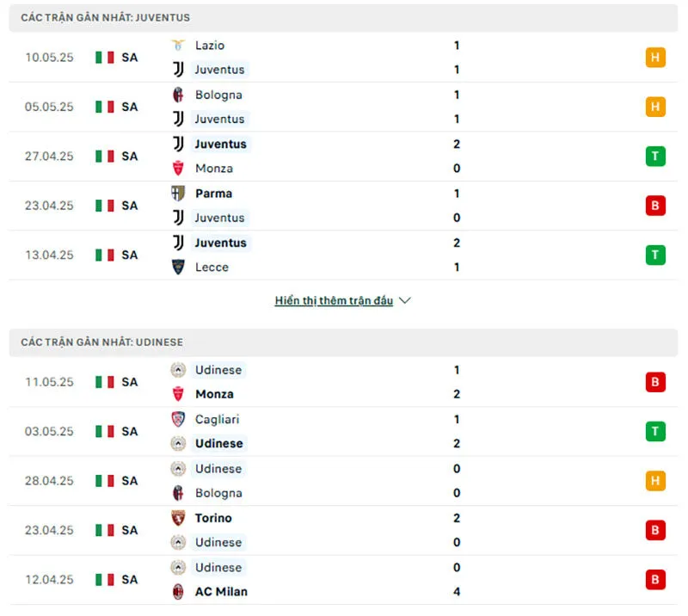The image size is (688, 616).
Task: Select the Lecce club badge
Action: [179, 268]
